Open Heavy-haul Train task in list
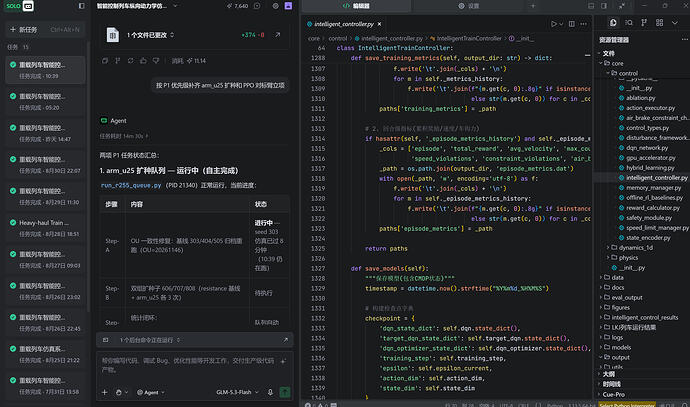690x407 pixels. [x=45, y=228]
